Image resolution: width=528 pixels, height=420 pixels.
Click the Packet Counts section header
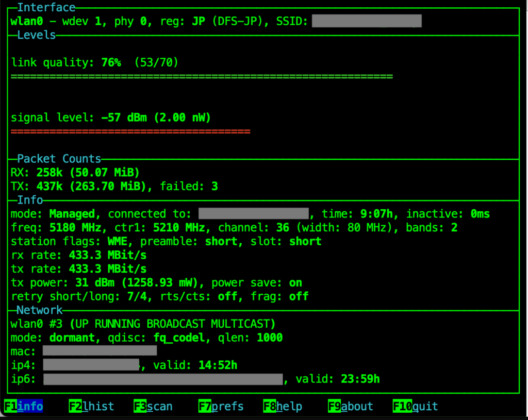[x=59, y=159]
